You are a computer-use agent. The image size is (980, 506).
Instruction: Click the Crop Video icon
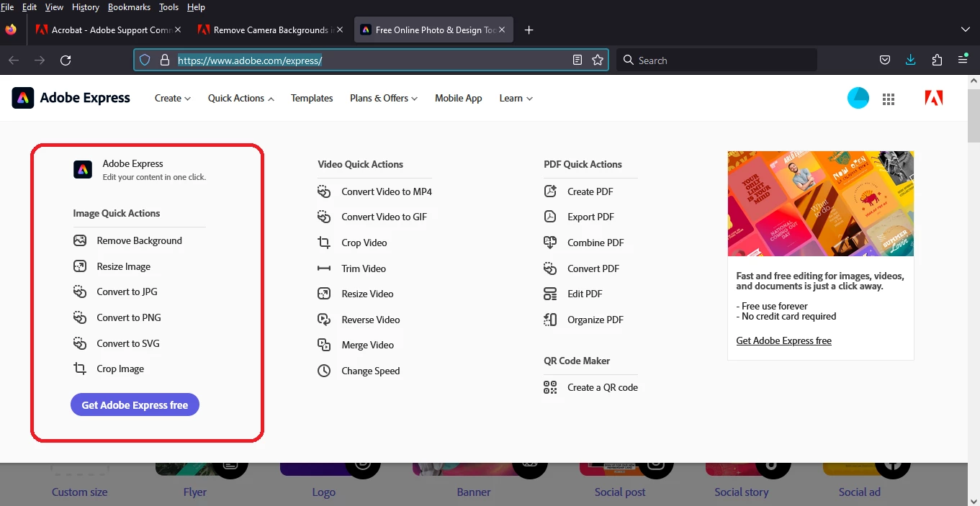point(324,243)
